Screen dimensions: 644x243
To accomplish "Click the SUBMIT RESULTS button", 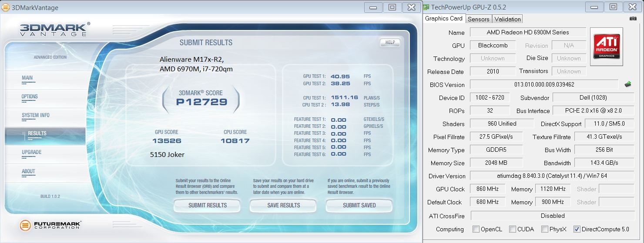I will point(207,206).
